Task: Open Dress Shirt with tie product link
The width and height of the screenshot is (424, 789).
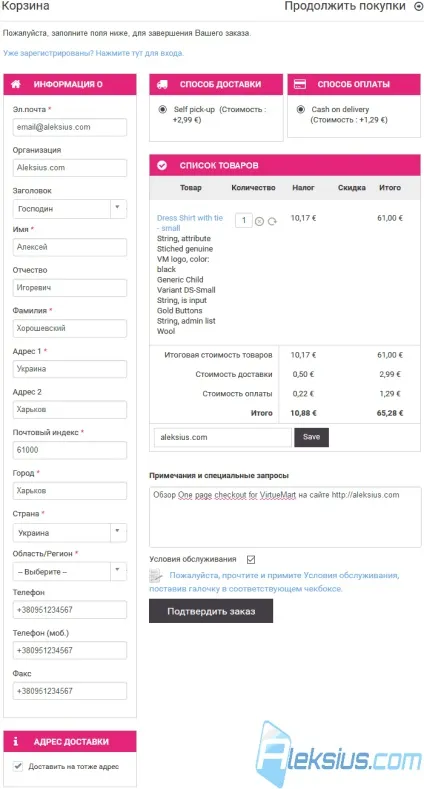Action: coord(190,223)
